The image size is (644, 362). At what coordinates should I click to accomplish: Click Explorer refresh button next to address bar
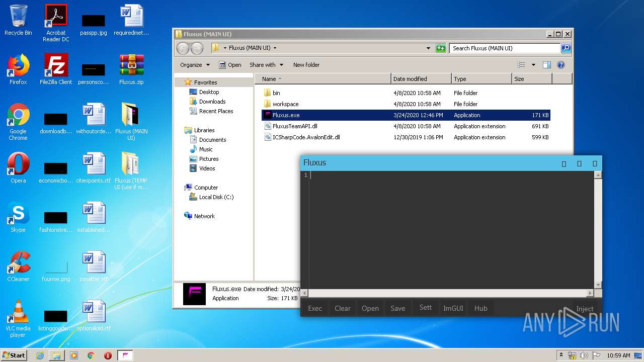(441, 48)
